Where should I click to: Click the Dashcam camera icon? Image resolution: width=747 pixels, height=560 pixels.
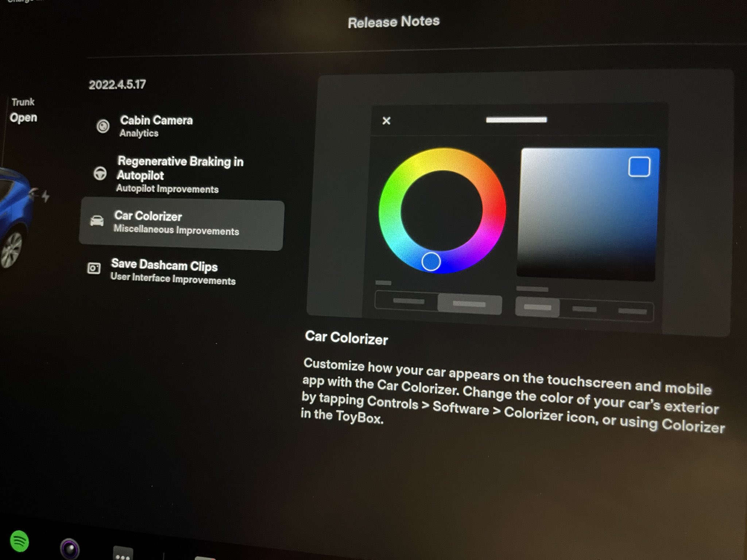[x=94, y=268]
